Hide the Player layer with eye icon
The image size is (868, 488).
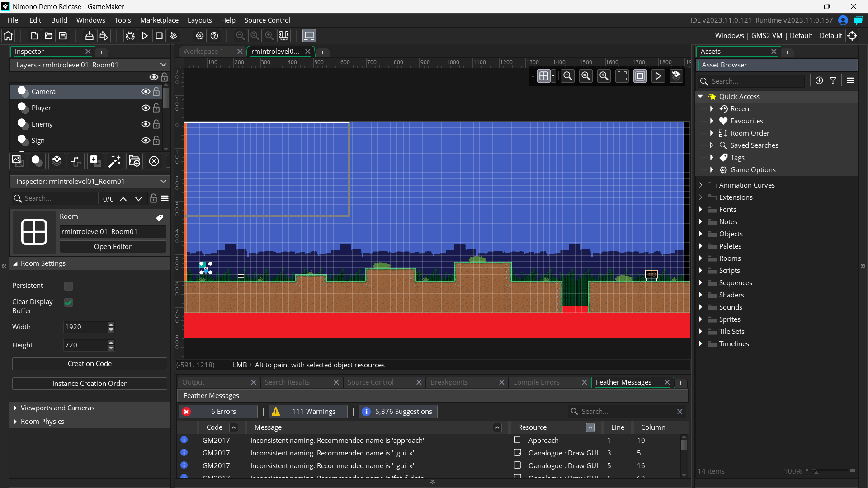(146, 108)
